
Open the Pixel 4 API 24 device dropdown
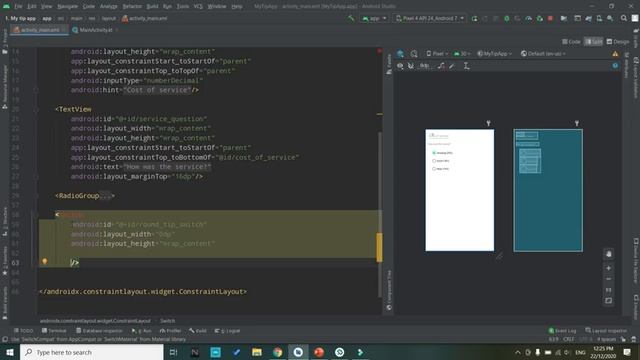coord(429,18)
